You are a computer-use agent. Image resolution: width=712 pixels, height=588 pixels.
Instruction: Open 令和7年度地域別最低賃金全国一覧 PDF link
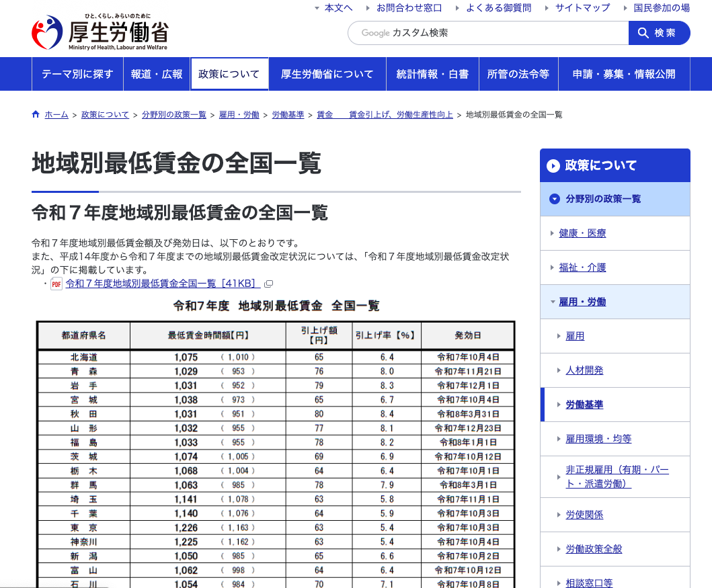point(163,284)
